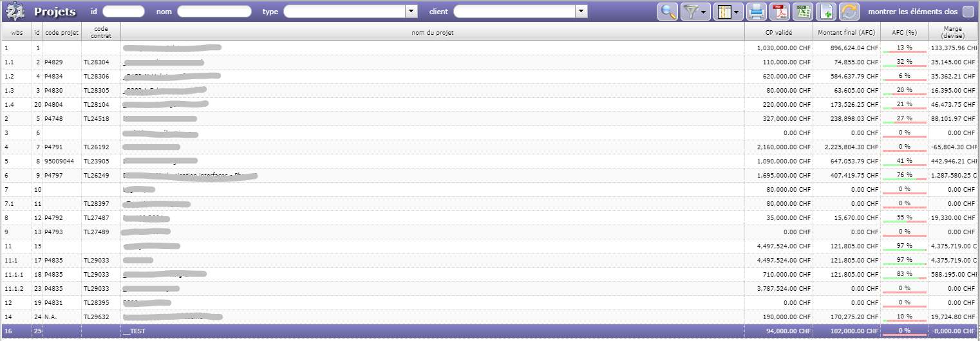Screen dimensions: 980x341
Task: Open the funnel filter options
Action: tap(695, 12)
